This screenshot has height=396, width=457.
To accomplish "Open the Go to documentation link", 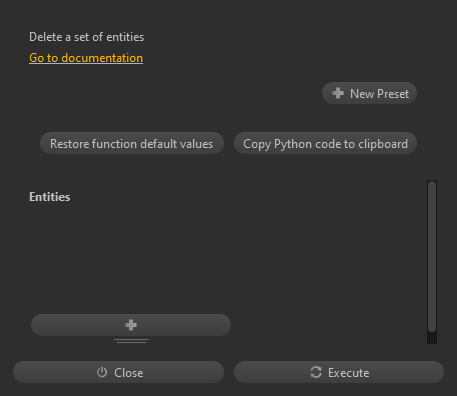I will tap(86, 58).
